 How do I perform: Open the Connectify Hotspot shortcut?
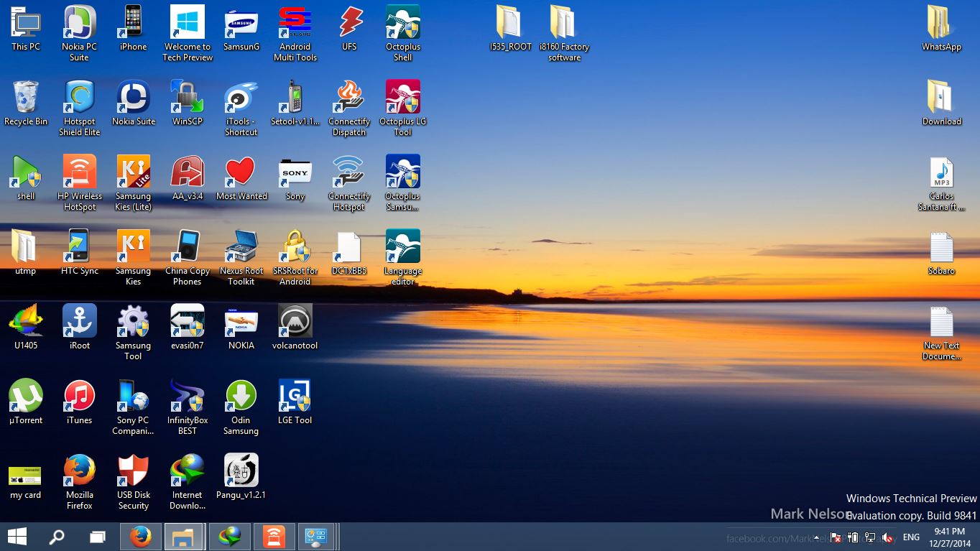348,183
